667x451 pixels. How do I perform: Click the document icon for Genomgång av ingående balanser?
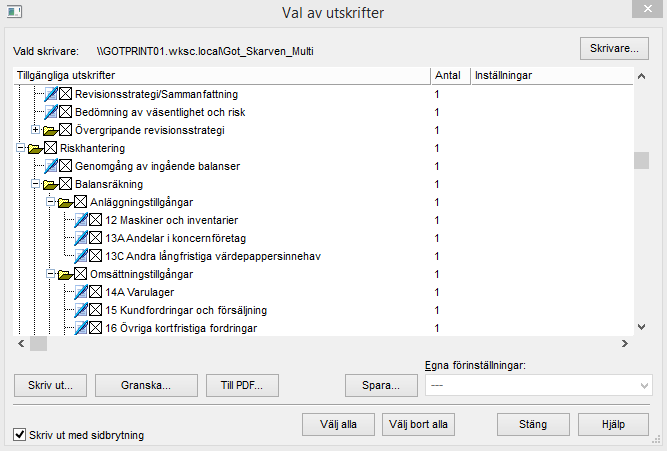[51, 166]
